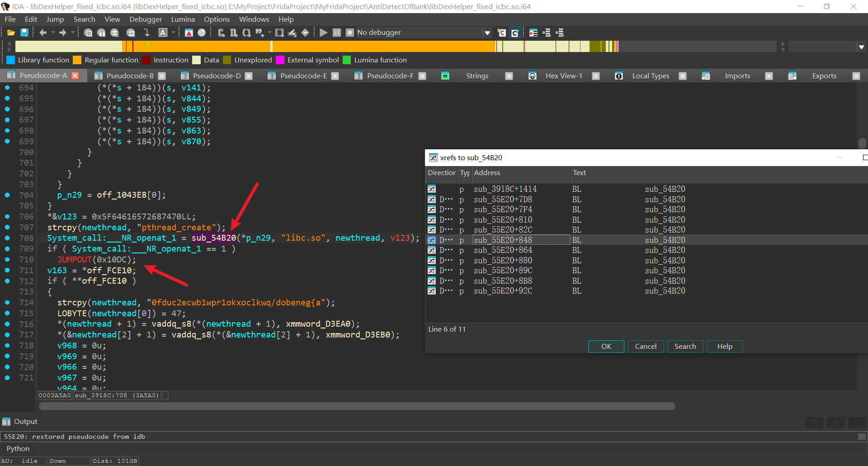
Task: Click the open file folder icon
Action: pyautogui.click(x=11, y=33)
